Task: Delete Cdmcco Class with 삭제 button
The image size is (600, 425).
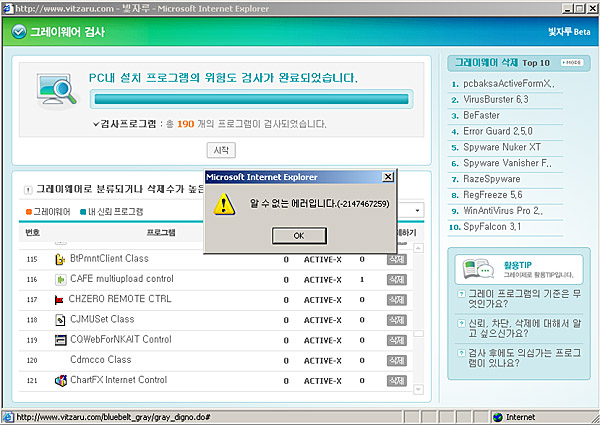Action: coord(396,361)
